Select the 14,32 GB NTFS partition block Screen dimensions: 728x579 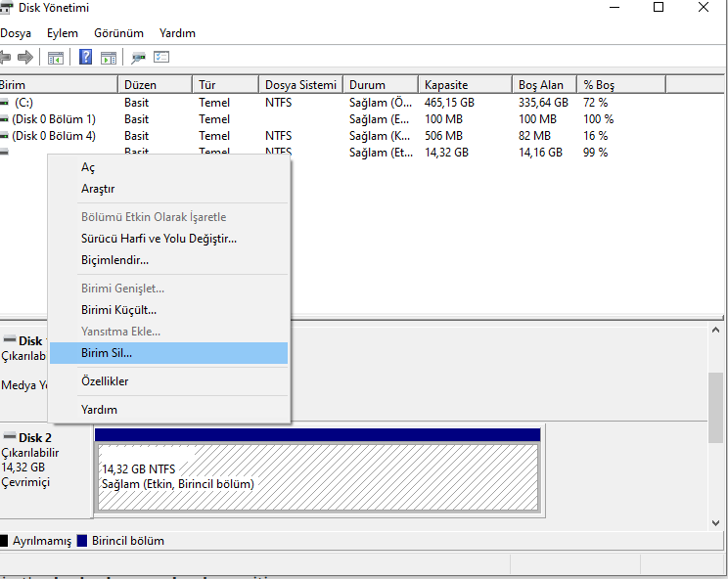[317, 477]
